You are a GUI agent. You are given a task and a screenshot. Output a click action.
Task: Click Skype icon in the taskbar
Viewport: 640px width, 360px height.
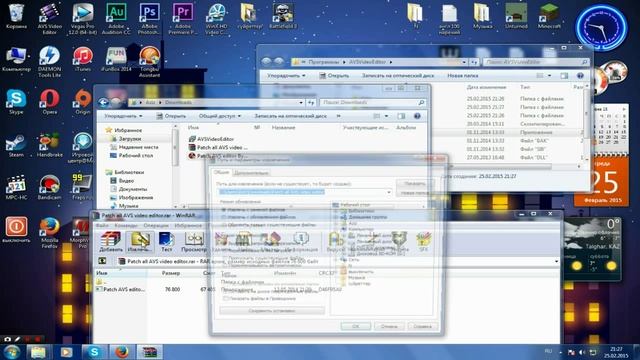pos(94,352)
